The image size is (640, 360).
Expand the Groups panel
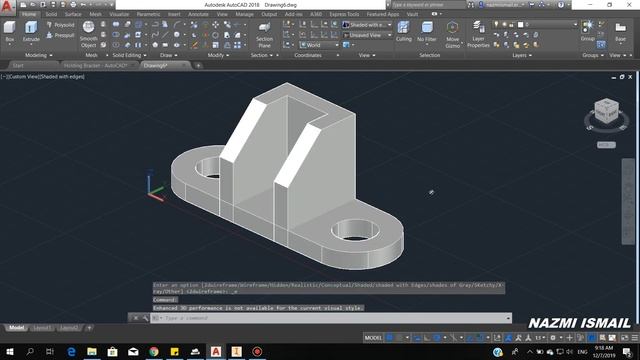coord(593,55)
